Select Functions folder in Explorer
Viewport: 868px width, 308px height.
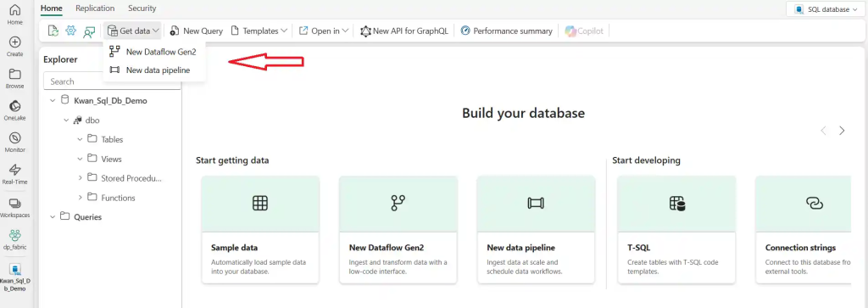pyautogui.click(x=111, y=197)
